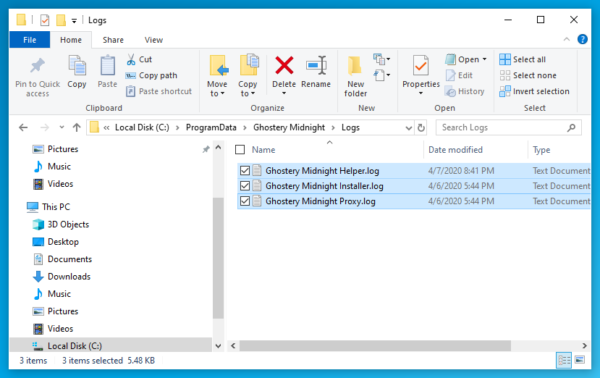Open the Move to menu
Viewport: 600px width, 378px height.
click(217, 76)
